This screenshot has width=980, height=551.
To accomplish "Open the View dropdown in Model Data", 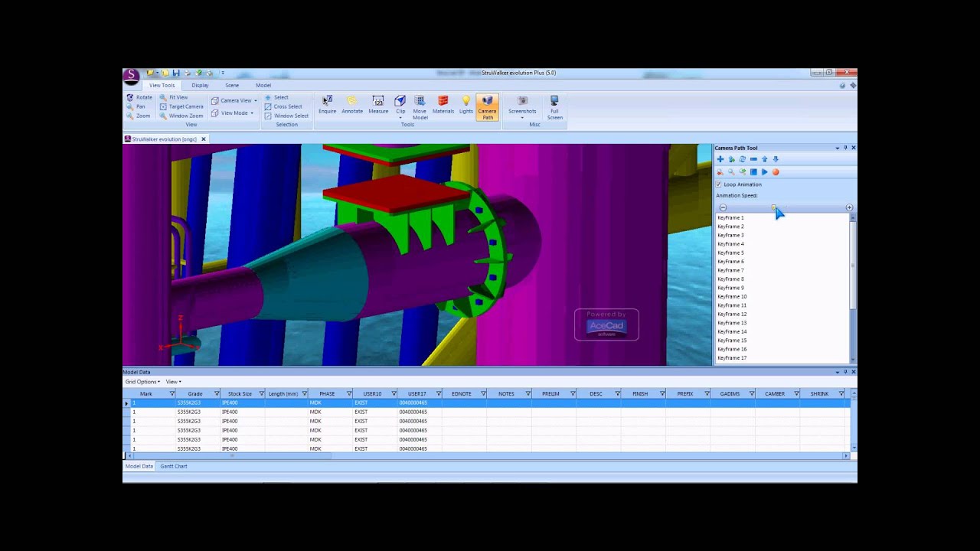I will (174, 381).
